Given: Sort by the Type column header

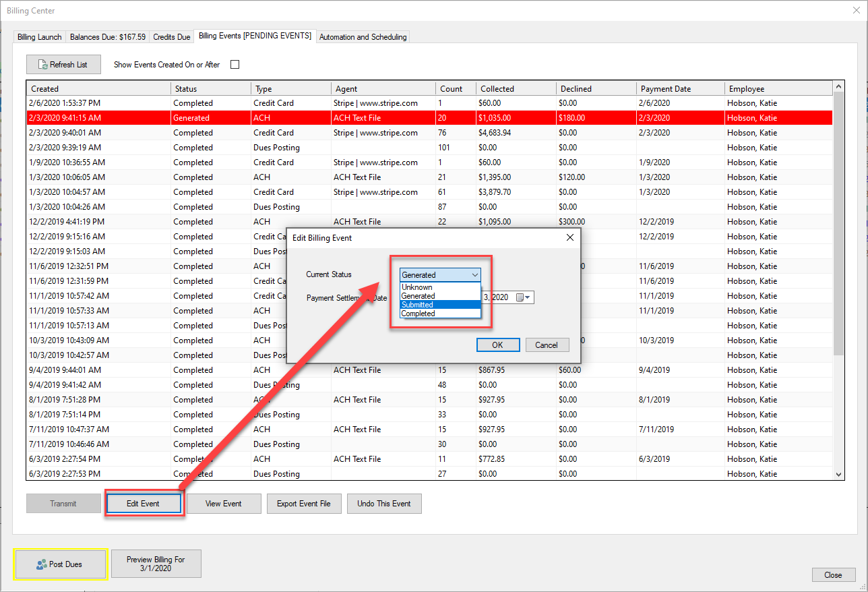Looking at the screenshot, I should [x=291, y=88].
